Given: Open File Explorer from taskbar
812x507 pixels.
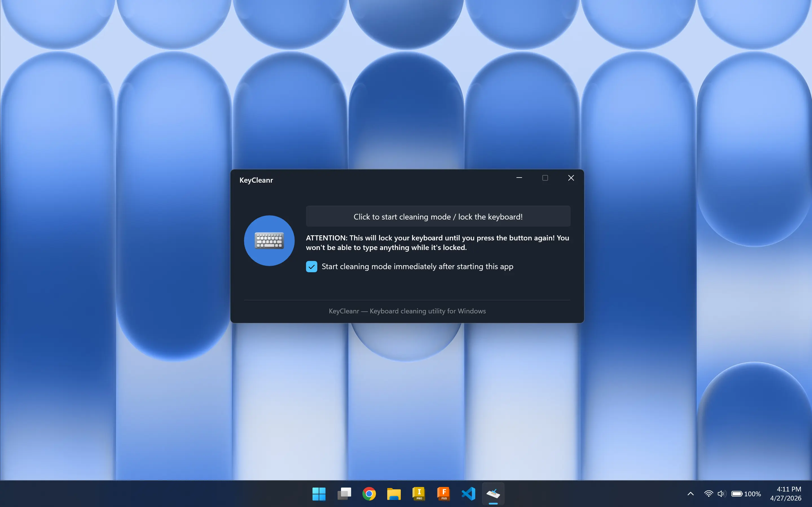Looking at the screenshot, I should 393,493.
